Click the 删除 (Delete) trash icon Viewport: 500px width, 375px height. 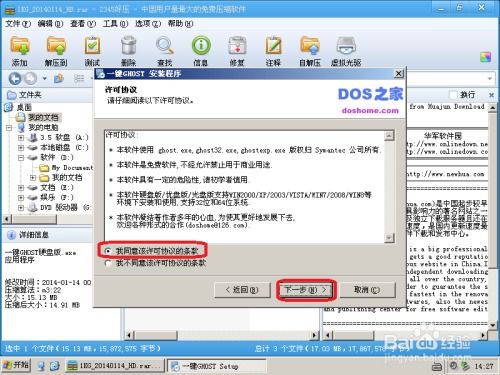pyautogui.click(x=129, y=51)
